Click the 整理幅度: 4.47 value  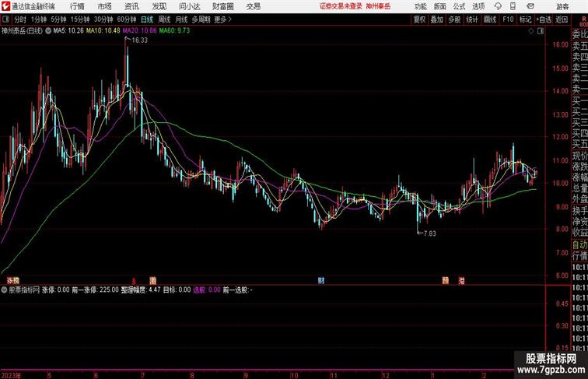pos(141,290)
